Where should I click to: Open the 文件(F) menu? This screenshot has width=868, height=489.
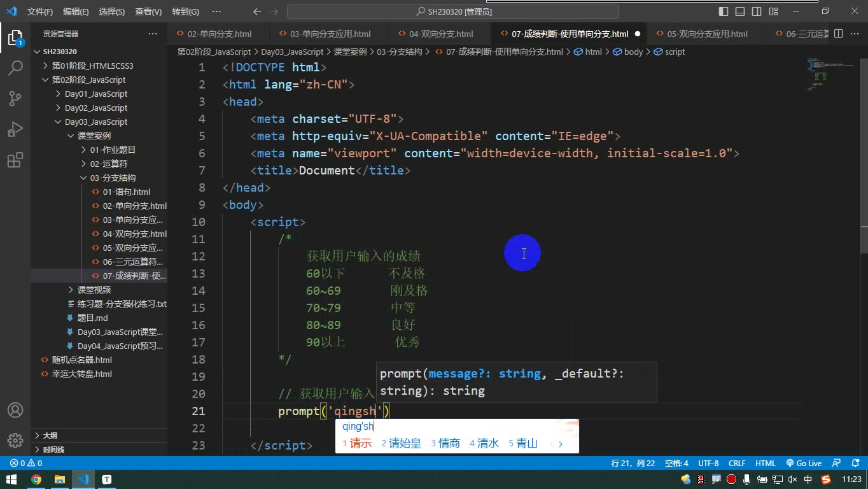click(x=40, y=11)
